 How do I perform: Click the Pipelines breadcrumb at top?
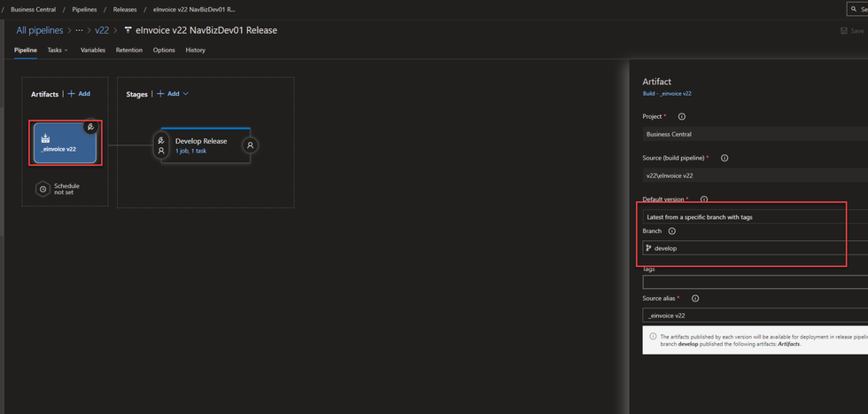pyautogui.click(x=84, y=10)
